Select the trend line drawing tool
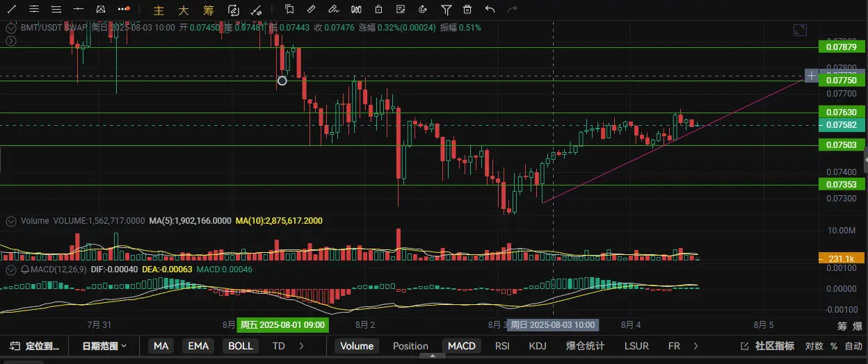 click(x=11, y=10)
